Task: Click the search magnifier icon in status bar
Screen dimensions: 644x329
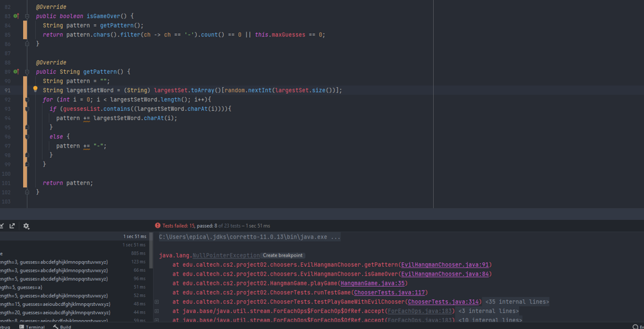Action: click(x=635, y=326)
